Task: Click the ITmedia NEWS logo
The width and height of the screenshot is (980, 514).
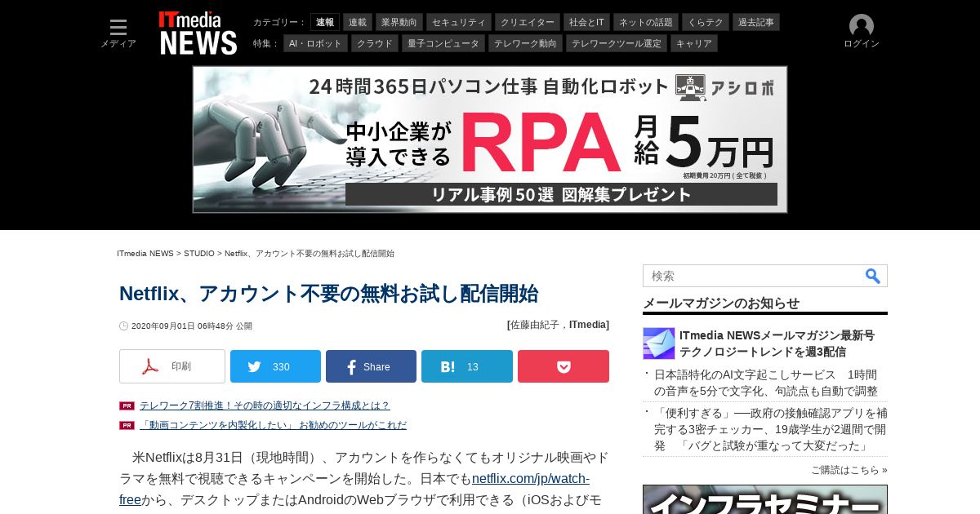Action: pyautogui.click(x=198, y=33)
